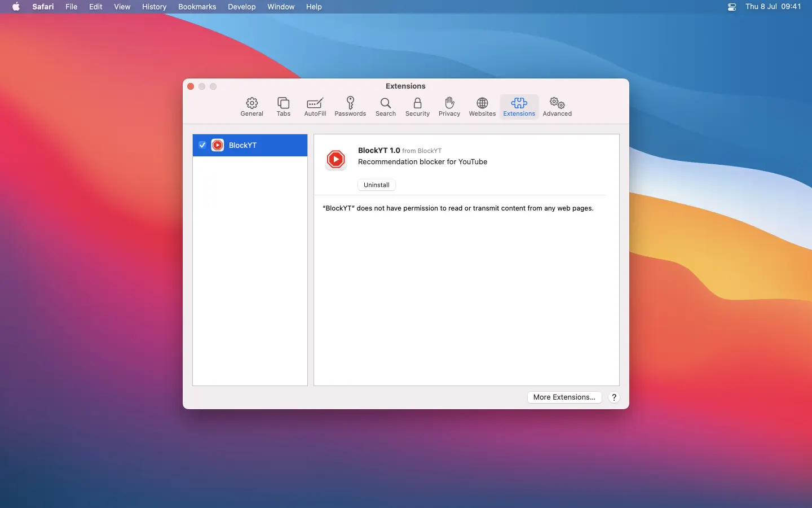Open the AutoFill preferences pane

(x=315, y=107)
